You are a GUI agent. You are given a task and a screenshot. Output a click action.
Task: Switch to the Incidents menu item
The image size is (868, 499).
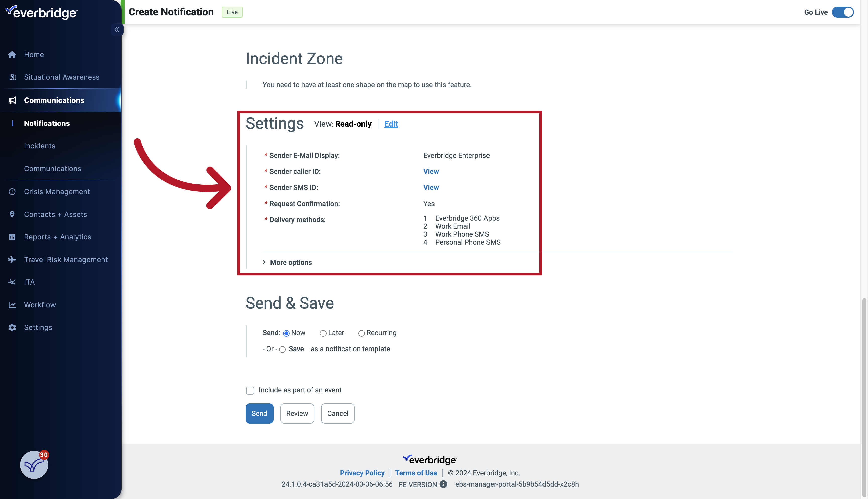pyautogui.click(x=40, y=146)
